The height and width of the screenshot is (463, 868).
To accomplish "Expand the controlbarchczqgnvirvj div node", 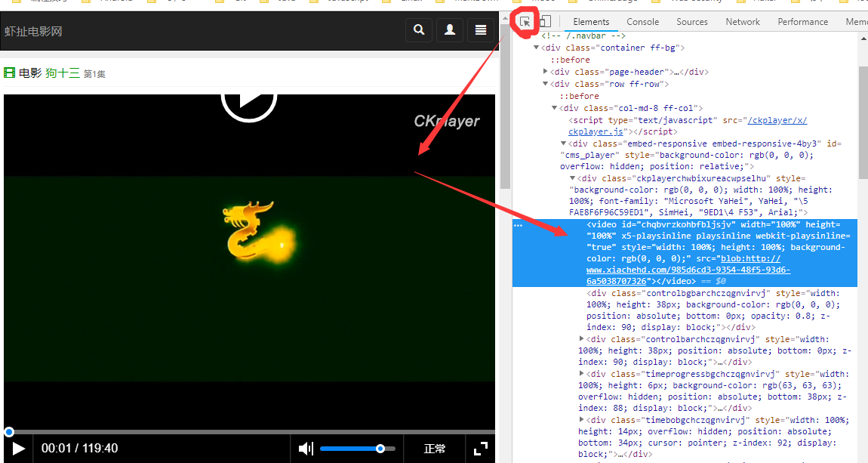I will point(581,339).
